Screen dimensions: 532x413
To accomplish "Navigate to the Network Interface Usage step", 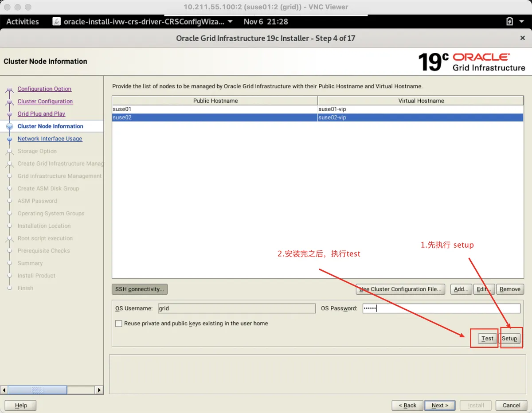I will pos(50,139).
